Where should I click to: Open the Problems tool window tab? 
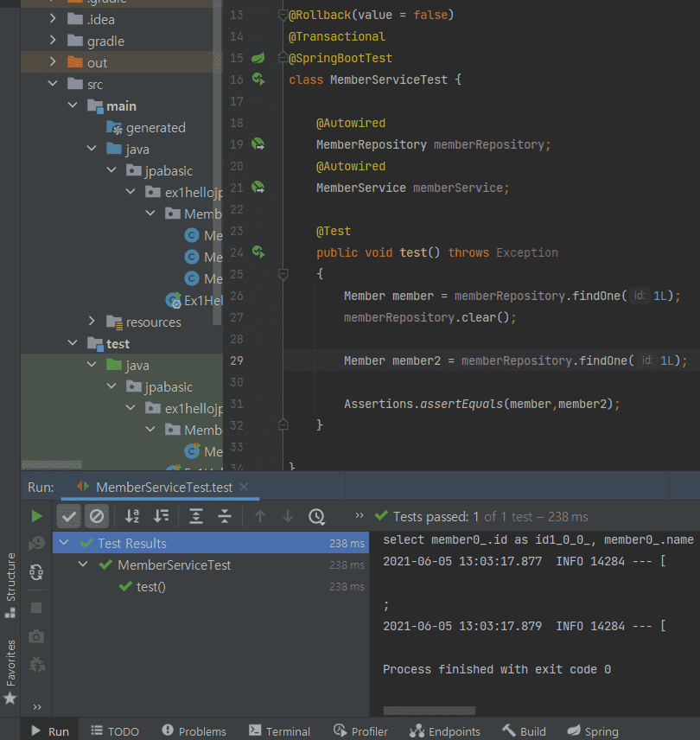pyautogui.click(x=194, y=731)
